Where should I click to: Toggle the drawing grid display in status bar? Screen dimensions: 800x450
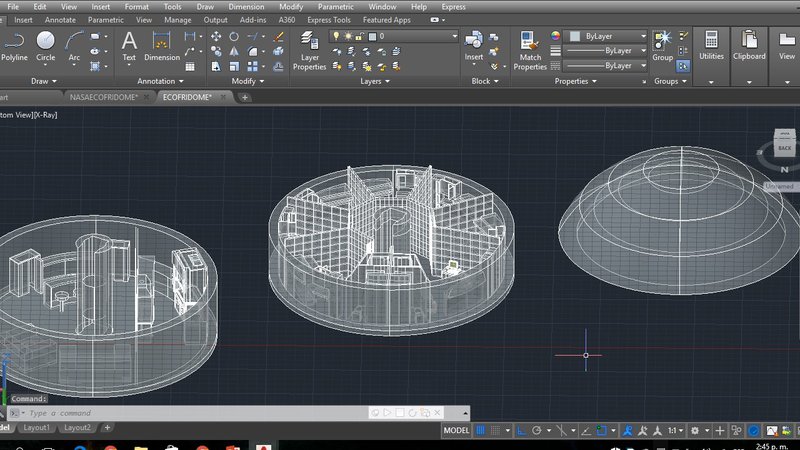(482, 430)
